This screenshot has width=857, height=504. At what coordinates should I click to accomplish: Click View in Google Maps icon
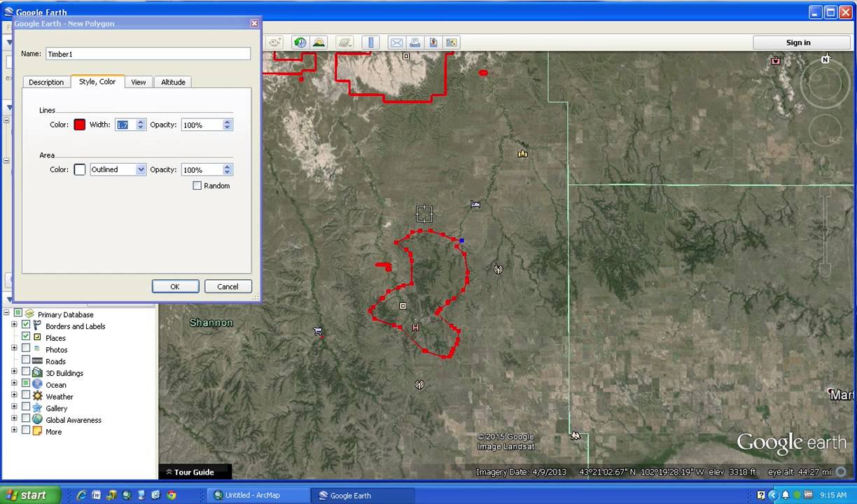click(452, 43)
